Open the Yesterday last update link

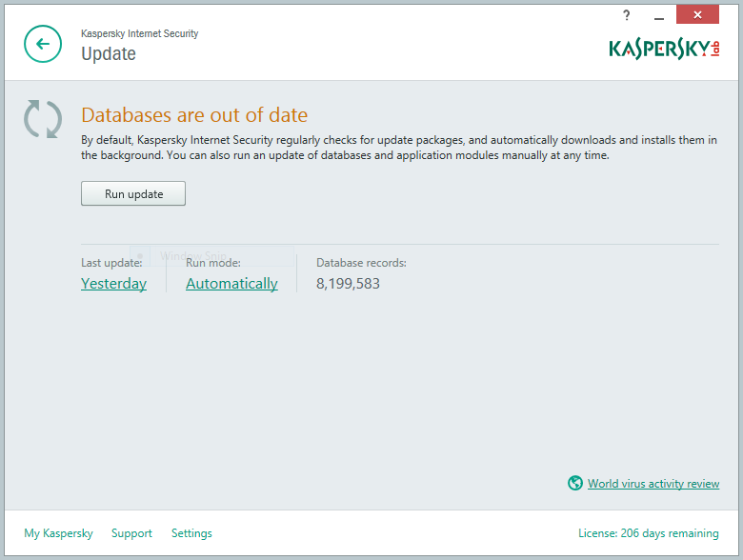[x=113, y=284]
